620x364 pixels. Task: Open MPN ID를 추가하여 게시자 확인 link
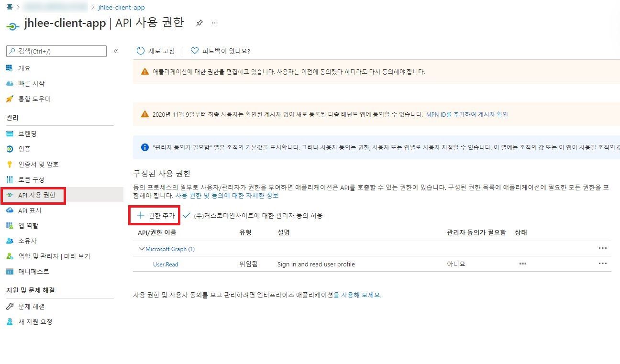[x=467, y=114]
